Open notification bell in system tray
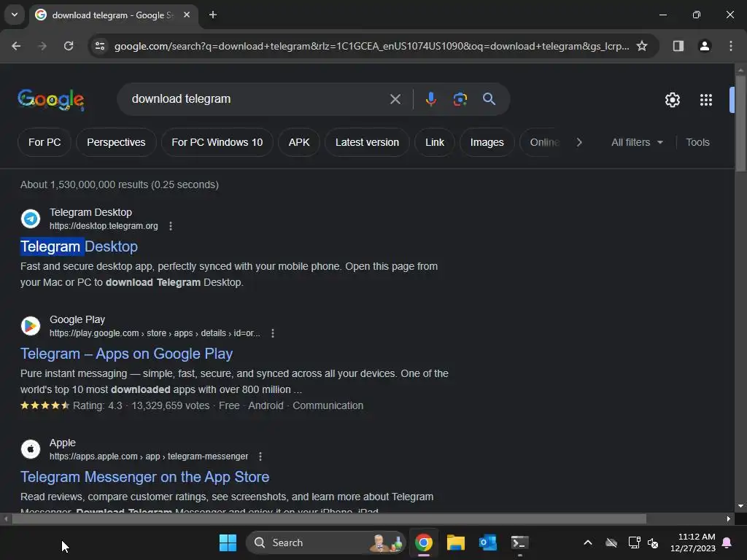 pos(727,542)
